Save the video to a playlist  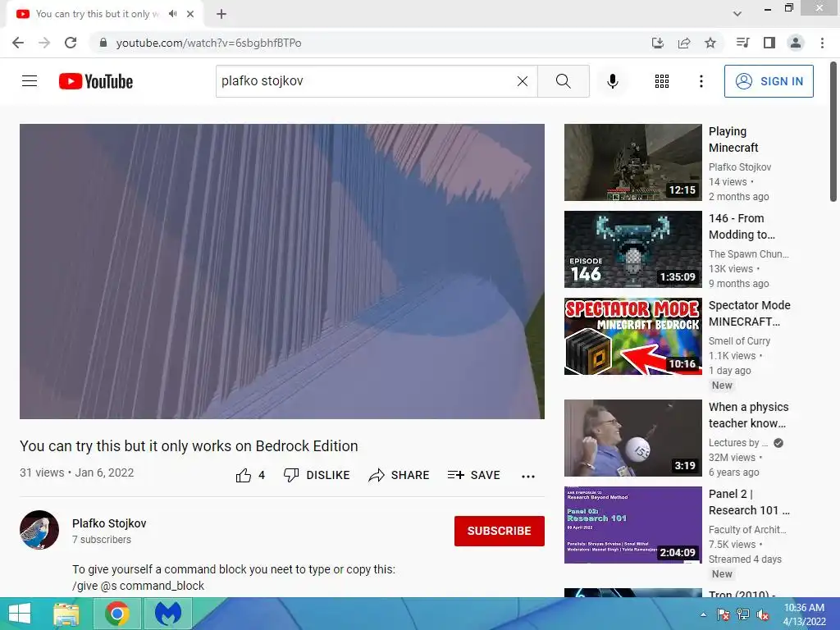click(474, 475)
